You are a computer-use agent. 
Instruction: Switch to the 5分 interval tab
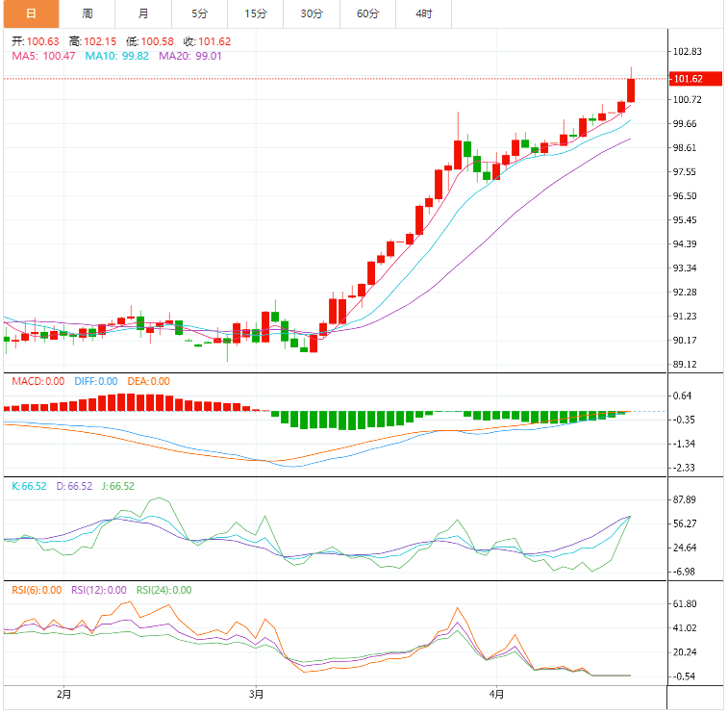(x=199, y=13)
